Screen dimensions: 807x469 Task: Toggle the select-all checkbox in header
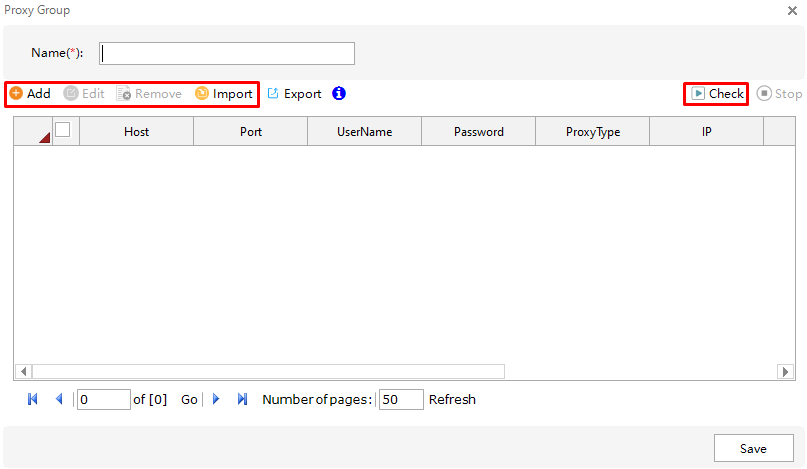[x=62, y=129]
